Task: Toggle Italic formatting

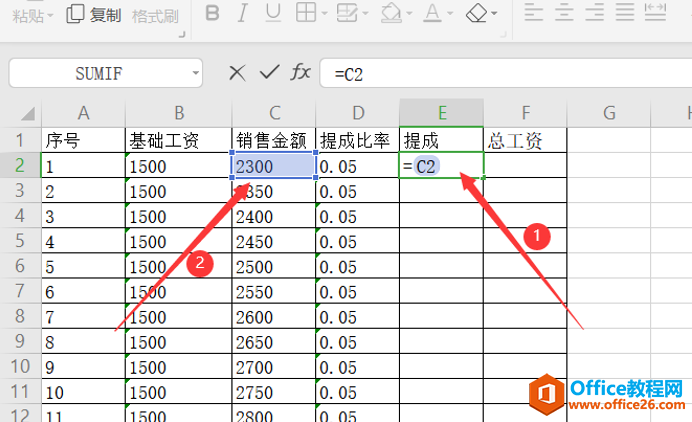Action: point(242,13)
